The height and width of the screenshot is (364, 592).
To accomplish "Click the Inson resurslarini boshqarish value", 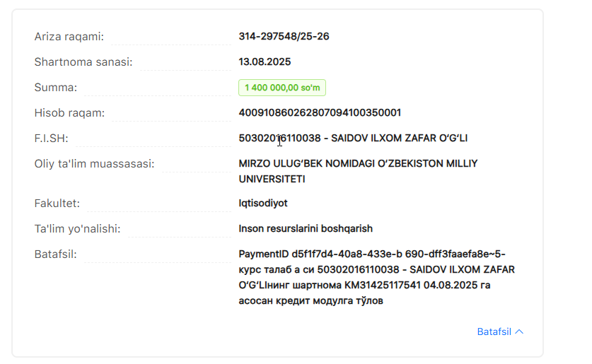I will (x=306, y=228).
